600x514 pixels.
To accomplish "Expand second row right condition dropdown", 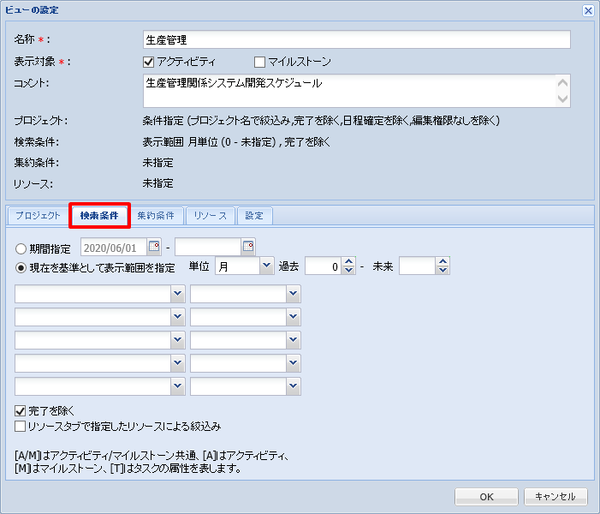I will pyautogui.click(x=293, y=317).
